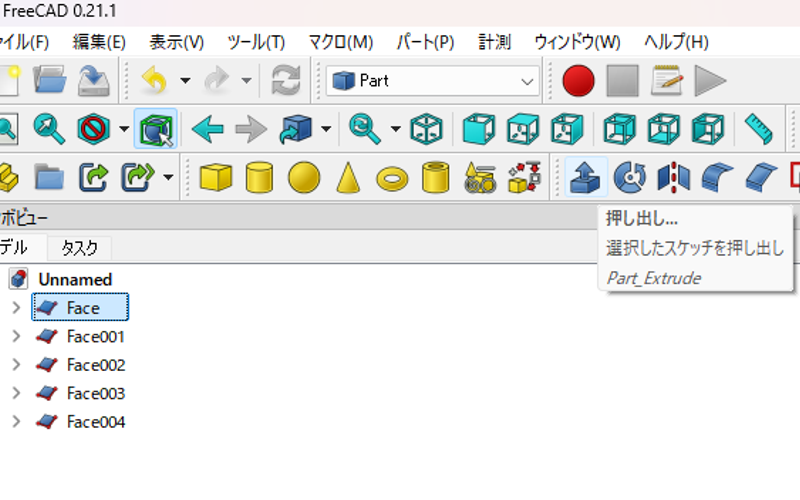Expand the Face001 tree item

pyautogui.click(x=16, y=336)
